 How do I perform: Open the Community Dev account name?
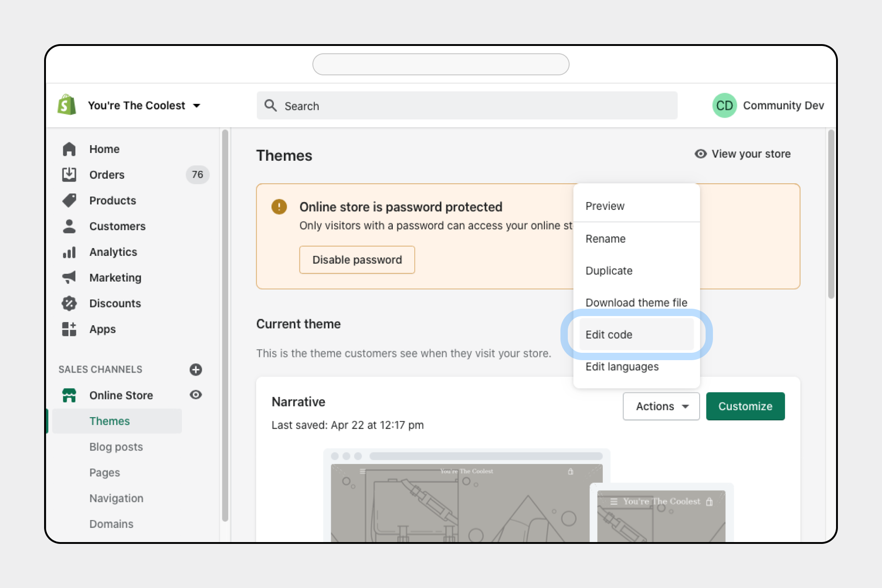(x=783, y=105)
